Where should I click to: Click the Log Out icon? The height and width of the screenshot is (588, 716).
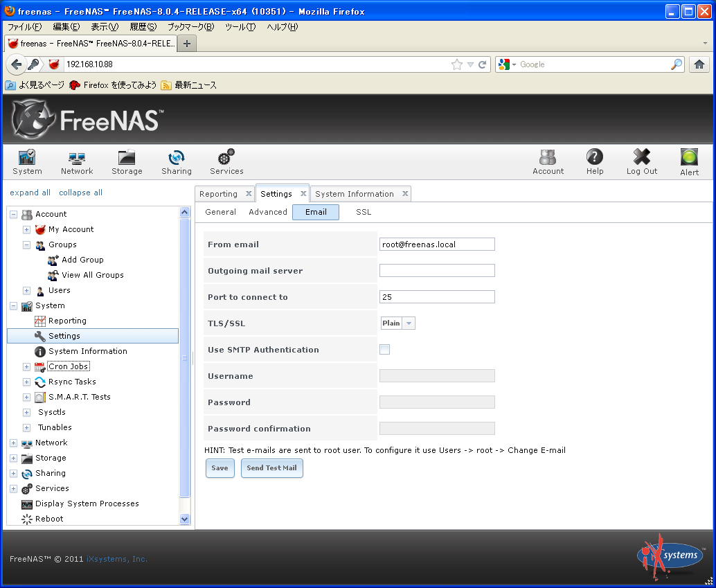click(x=642, y=162)
